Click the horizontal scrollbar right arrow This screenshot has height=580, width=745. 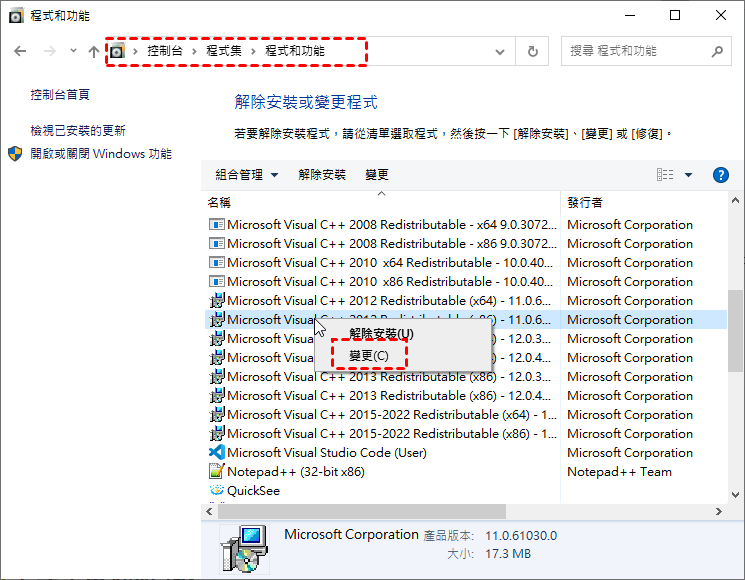[x=718, y=512]
